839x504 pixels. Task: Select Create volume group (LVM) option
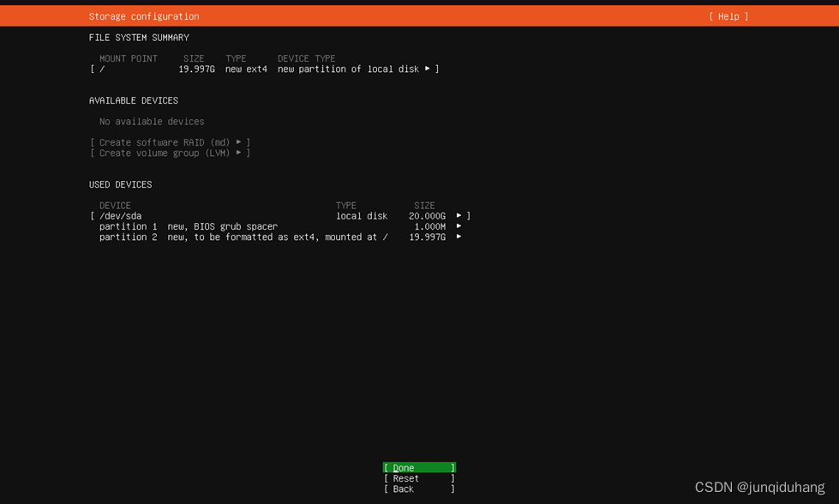(x=164, y=153)
